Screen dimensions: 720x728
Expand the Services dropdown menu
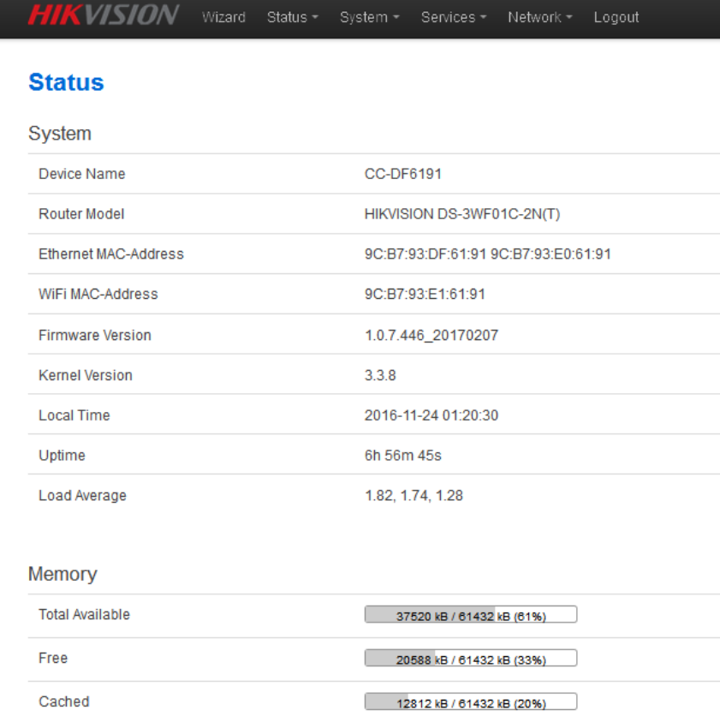[453, 17]
